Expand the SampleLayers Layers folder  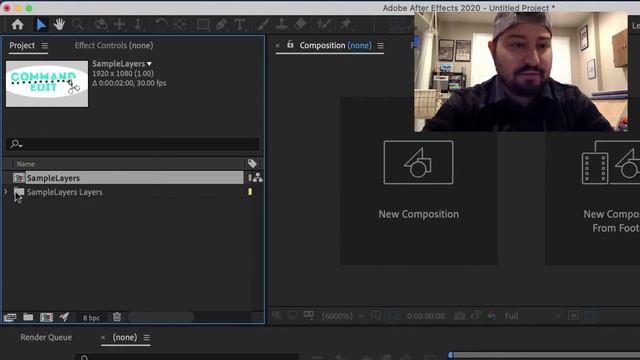(x=6, y=191)
